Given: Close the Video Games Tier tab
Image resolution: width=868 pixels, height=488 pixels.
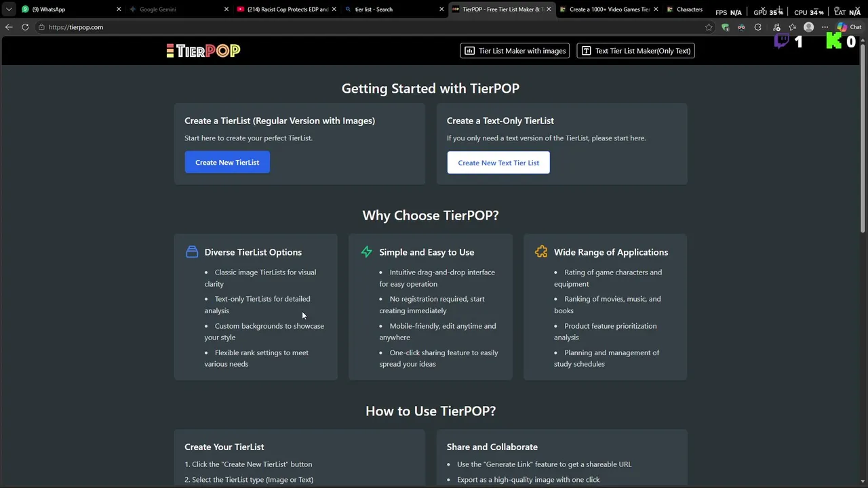Looking at the screenshot, I should pos(656,9).
